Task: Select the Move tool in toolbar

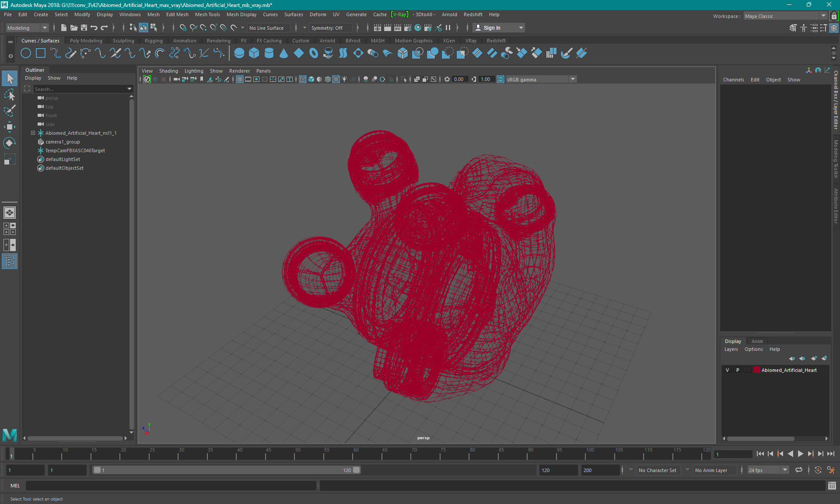Action: pyautogui.click(x=10, y=127)
